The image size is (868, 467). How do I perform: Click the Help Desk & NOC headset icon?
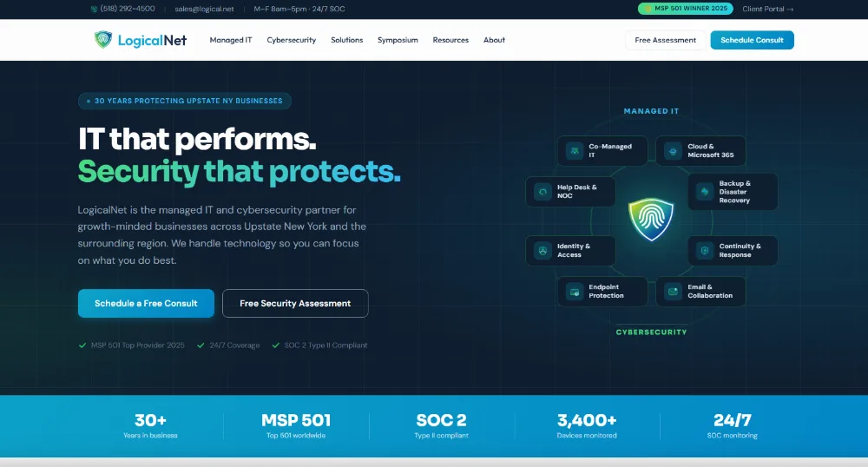[543, 192]
